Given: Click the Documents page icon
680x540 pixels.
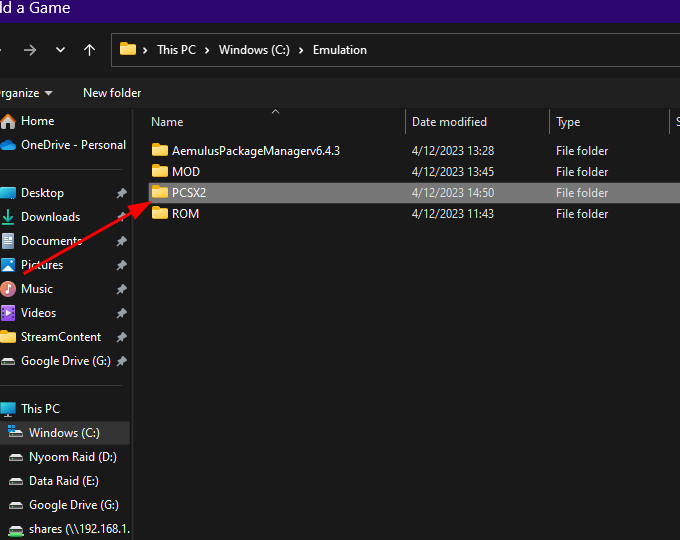Looking at the screenshot, I should 8,241.
